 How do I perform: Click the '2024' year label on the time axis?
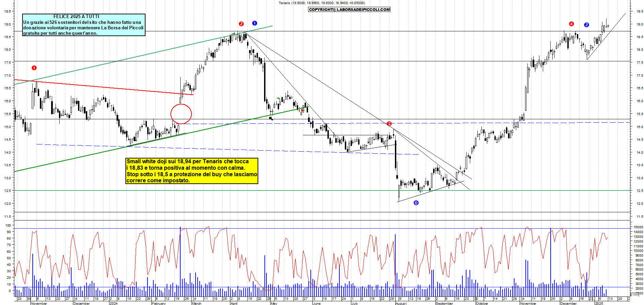coord(113,303)
